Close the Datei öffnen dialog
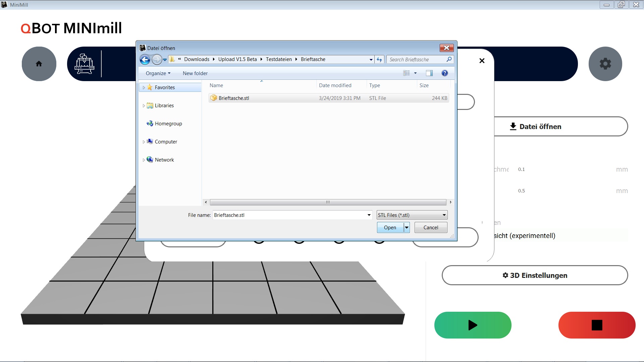 click(446, 48)
